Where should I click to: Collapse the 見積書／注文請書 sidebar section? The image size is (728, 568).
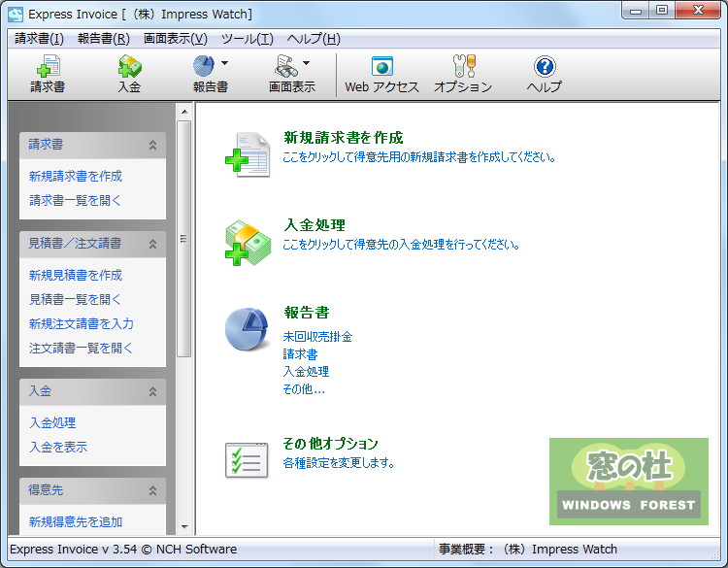point(152,244)
